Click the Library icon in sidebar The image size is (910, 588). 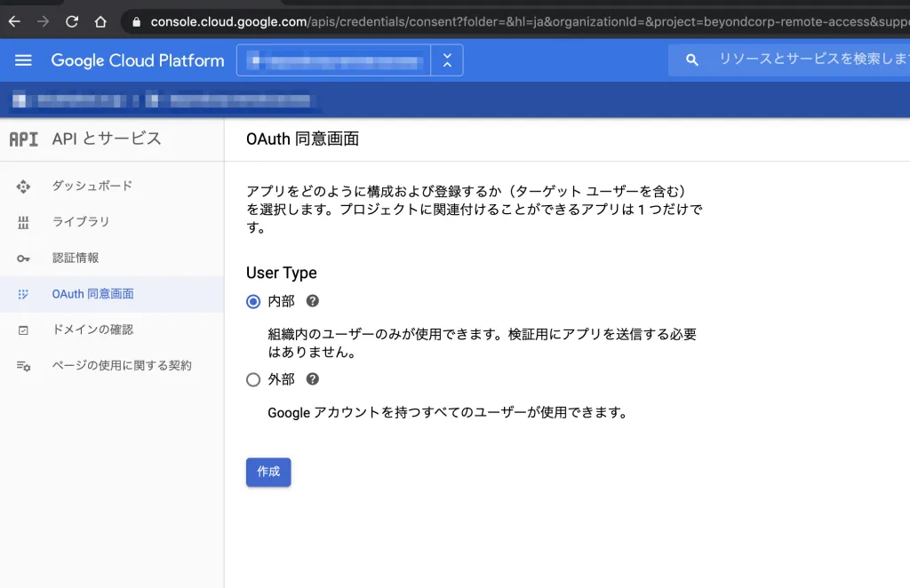pos(24,222)
